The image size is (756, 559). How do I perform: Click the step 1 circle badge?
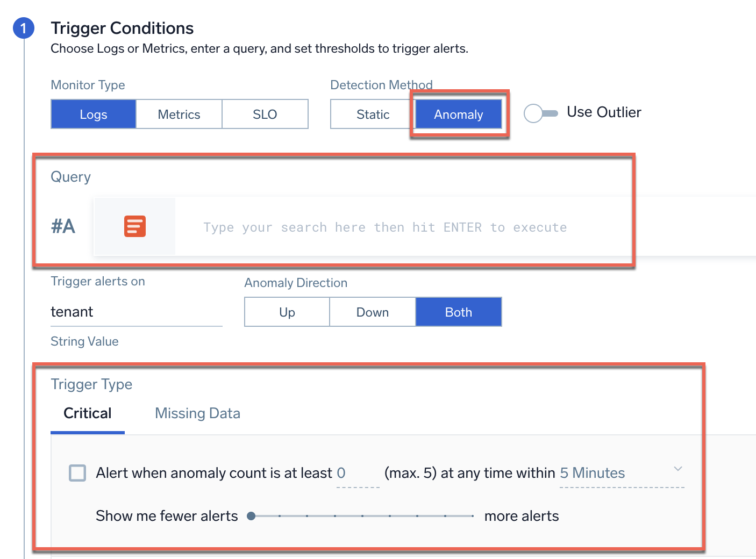click(x=24, y=28)
